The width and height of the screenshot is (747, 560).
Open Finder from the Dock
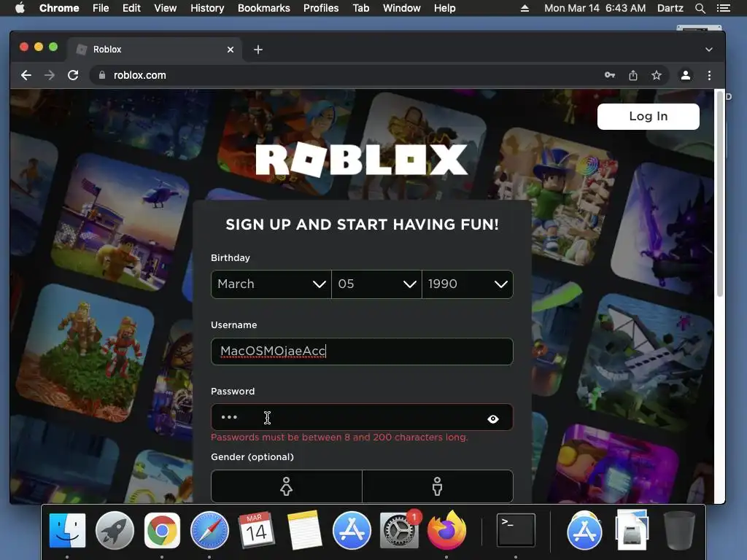pyautogui.click(x=67, y=531)
